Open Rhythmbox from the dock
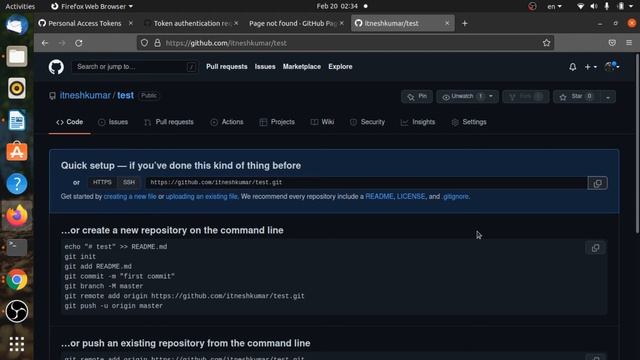 [17, 88]
